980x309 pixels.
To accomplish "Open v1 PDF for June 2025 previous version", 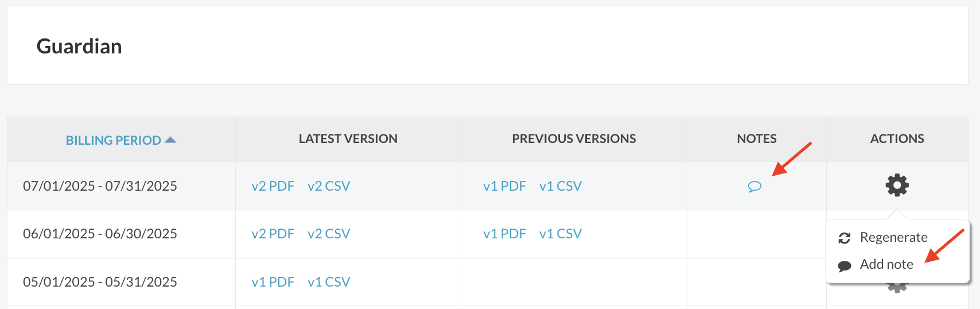I will click(504, 234).
